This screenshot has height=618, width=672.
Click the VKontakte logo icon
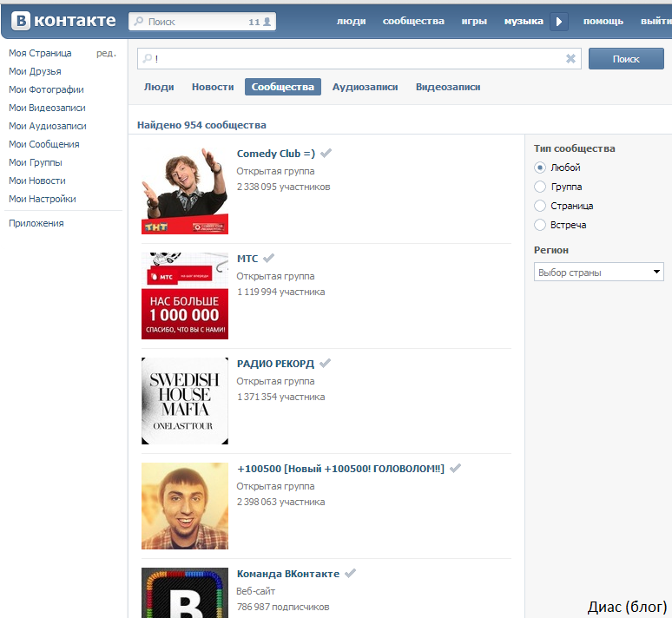pyautogui.click(x=21, y=21)
